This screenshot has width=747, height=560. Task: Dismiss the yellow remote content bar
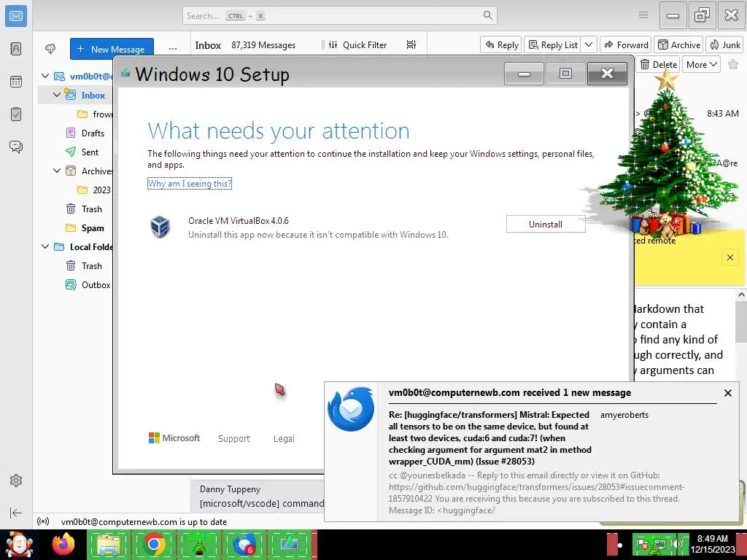pos(729,257)
